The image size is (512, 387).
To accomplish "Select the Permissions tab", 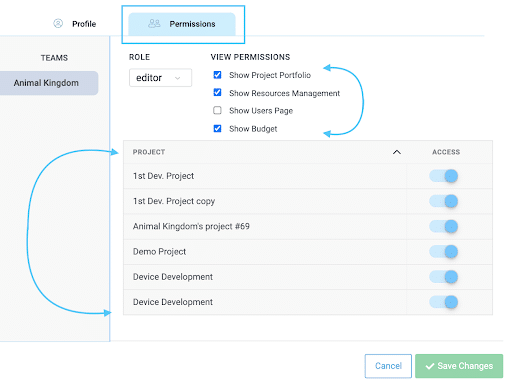I will pyautogui.click(x=182, y=24).
